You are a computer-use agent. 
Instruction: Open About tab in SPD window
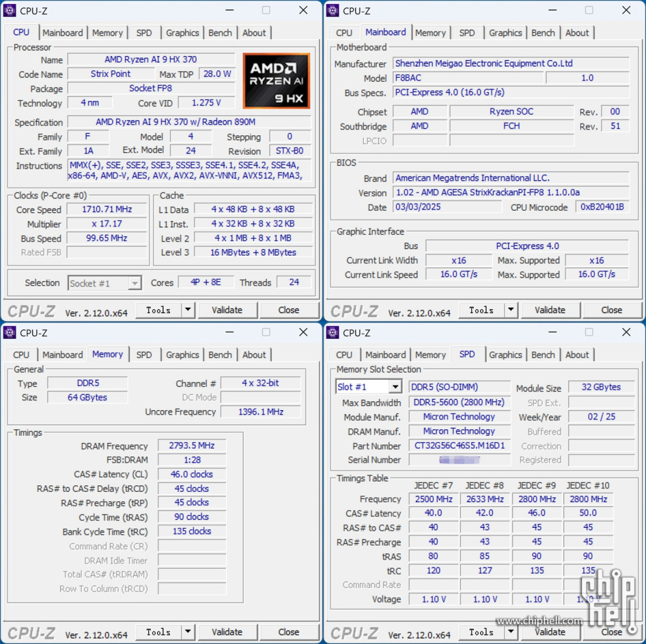tap(577, 355)
